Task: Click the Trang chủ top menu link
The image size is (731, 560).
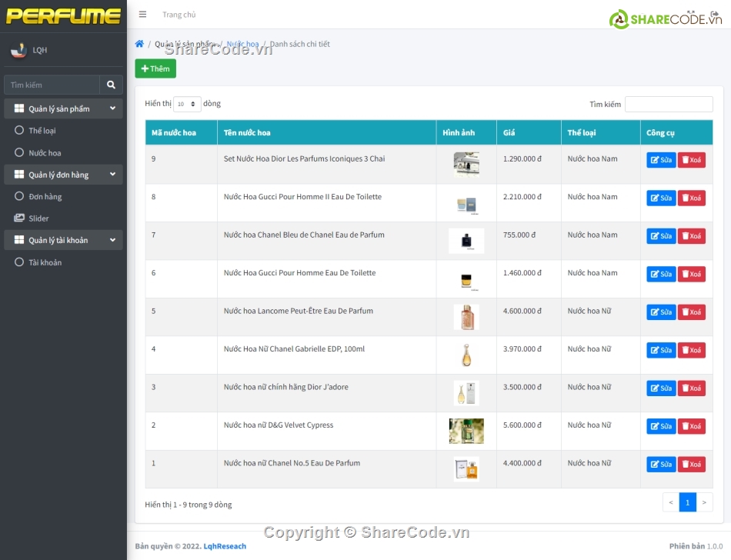Action: (179, 15)
